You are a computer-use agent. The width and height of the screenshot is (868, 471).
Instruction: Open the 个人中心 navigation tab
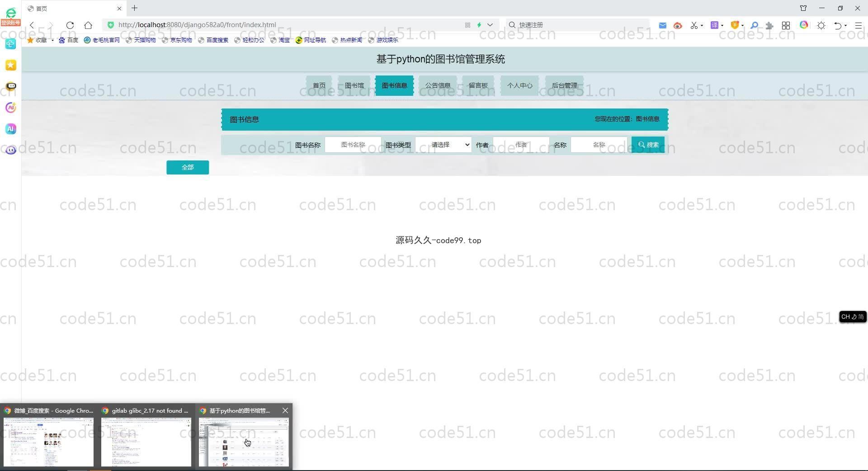click(519, 85)
